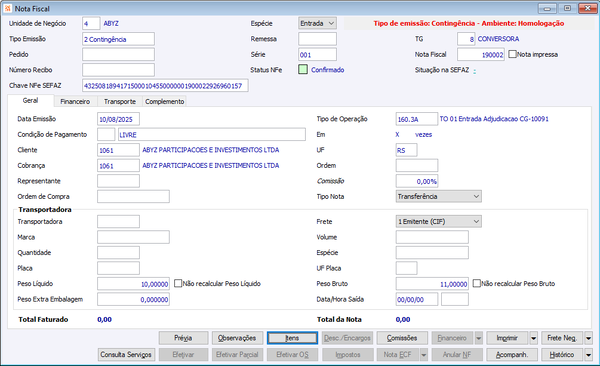This screenshot has width=600, height=366.
Task: Click the UF field showing RS
Action: pos(406,150)
